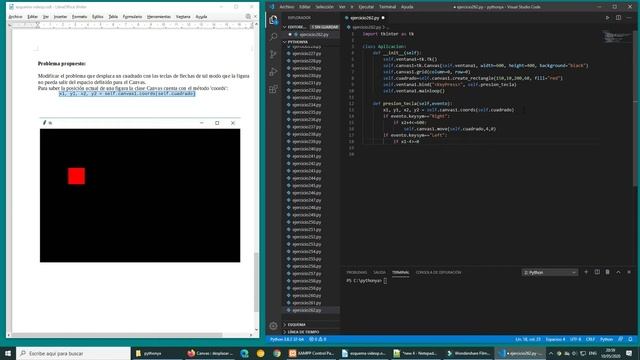
Task: Open the Search view in VS Code activity bar
Action: (273, 37)
